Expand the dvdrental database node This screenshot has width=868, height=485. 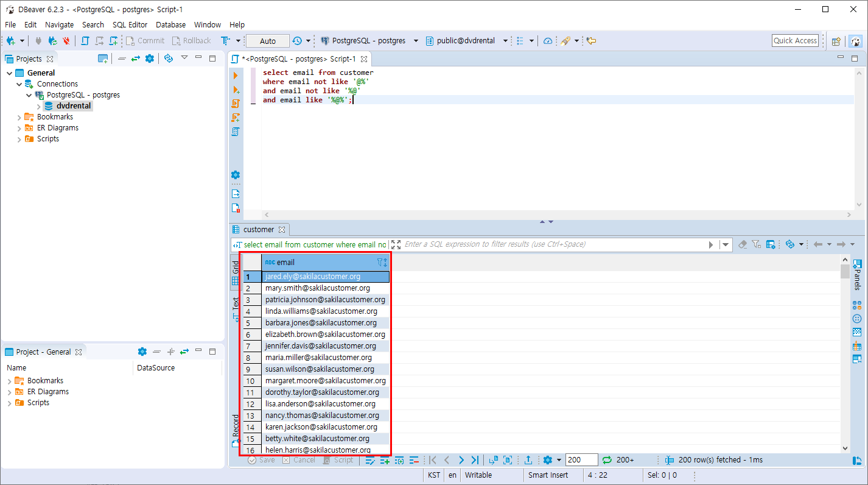39,106
